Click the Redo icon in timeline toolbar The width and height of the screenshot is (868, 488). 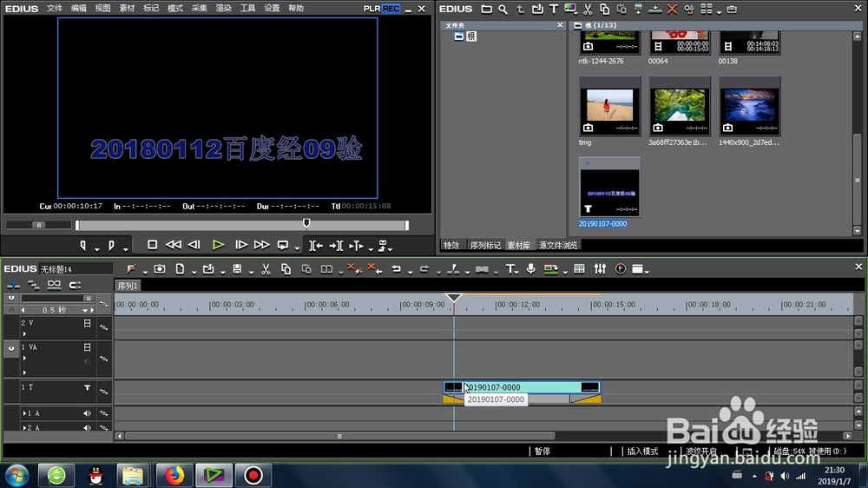(x=424, y=268)
